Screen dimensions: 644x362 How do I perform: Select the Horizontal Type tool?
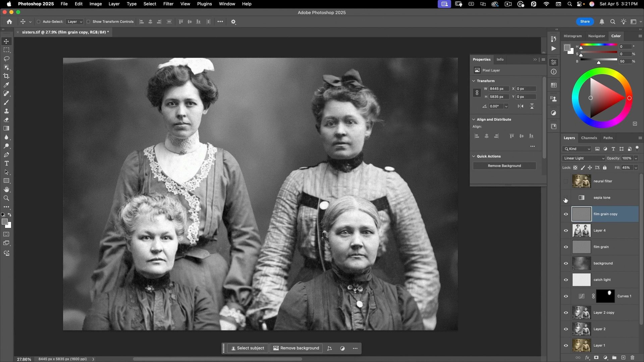pos(6,164)
